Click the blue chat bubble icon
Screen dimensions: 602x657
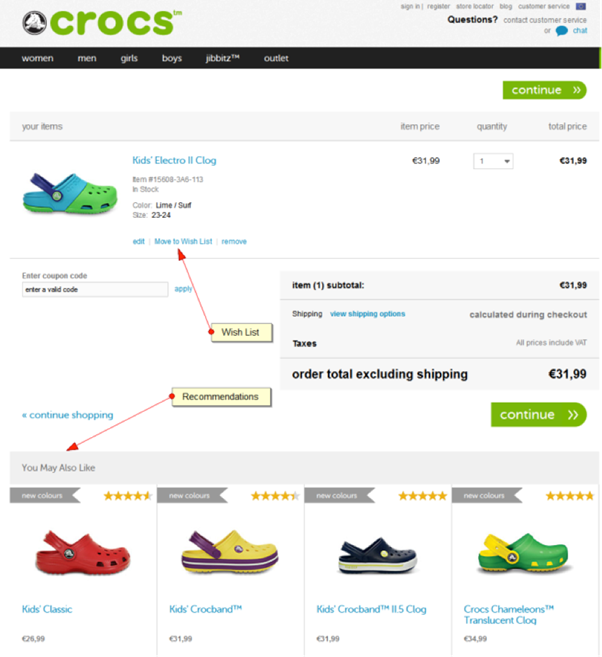(561, 31)
